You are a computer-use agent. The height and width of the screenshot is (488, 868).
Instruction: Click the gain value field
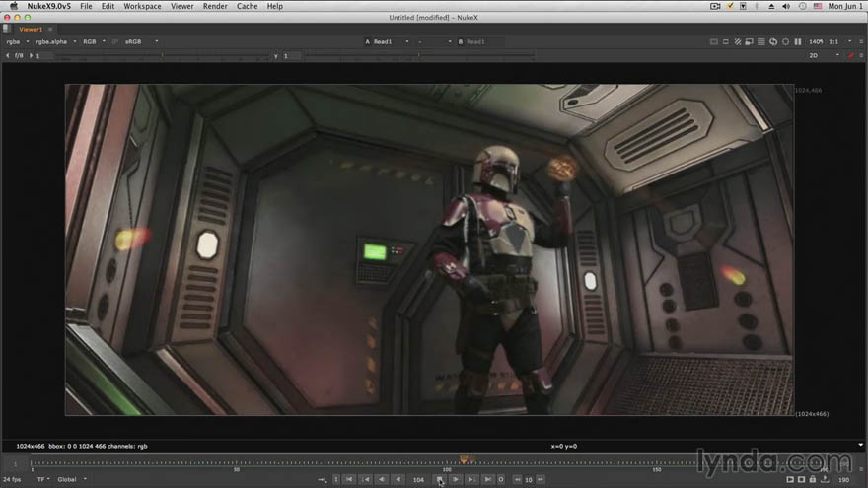click(x=44, y=56)
